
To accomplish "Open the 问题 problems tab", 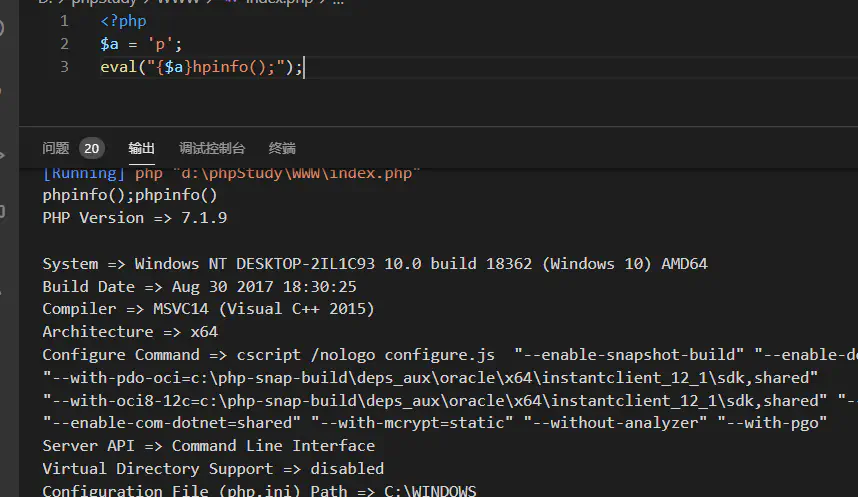I will click(55, 148).
